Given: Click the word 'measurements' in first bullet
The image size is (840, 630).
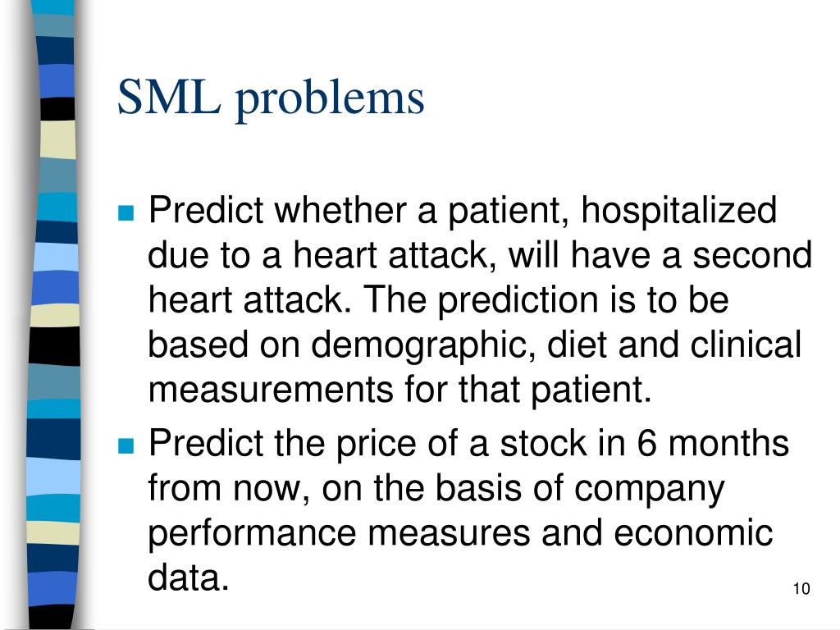Looking at the screenshot, I should pyautogui.click(x=271, y=390).
